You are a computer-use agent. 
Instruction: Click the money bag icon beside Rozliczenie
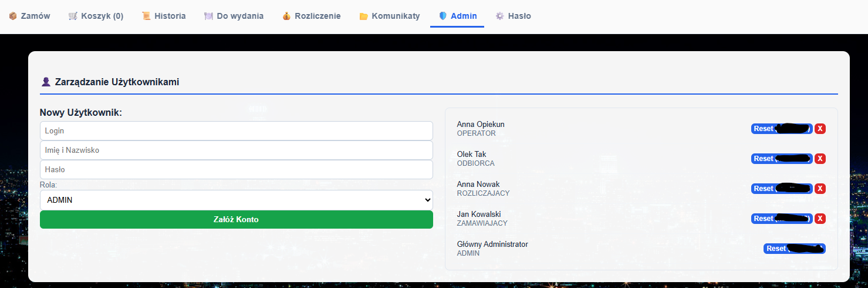click(286, 16)
